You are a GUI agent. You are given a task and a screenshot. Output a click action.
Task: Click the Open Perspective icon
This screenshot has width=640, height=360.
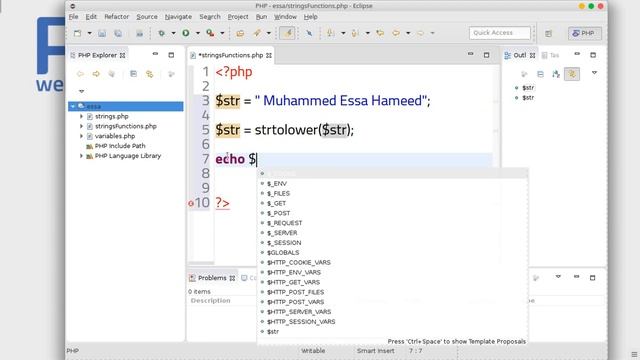point(549,33)
